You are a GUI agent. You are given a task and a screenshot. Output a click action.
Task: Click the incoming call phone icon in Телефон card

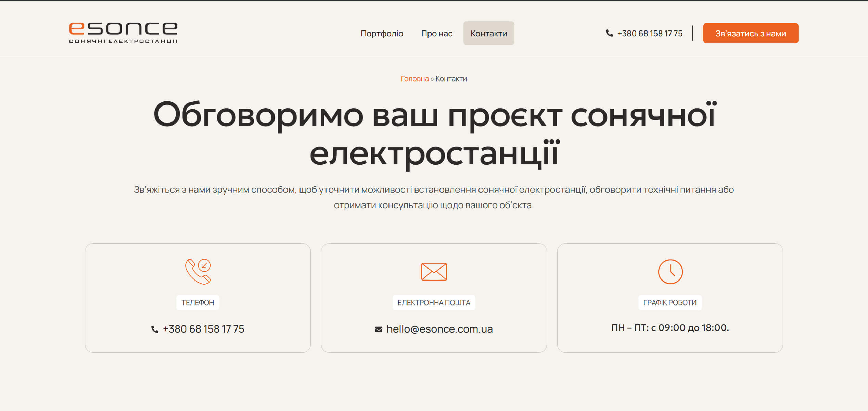tap(198, 272)
